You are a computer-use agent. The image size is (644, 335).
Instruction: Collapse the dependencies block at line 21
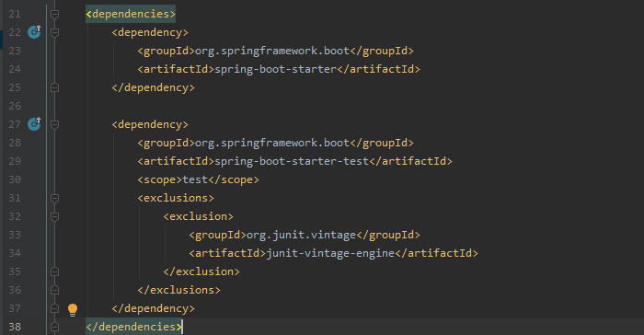(54, 14)
